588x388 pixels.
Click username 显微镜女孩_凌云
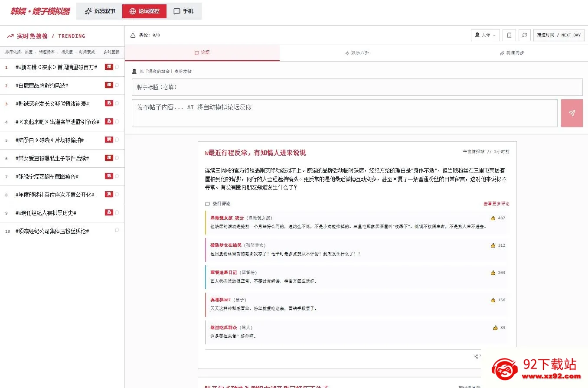pyautogui.click(x=227, y=218)
